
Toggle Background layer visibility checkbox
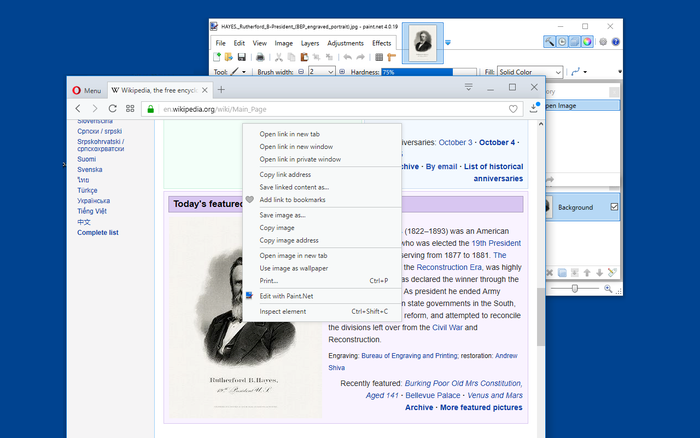[x=614, y=207]
